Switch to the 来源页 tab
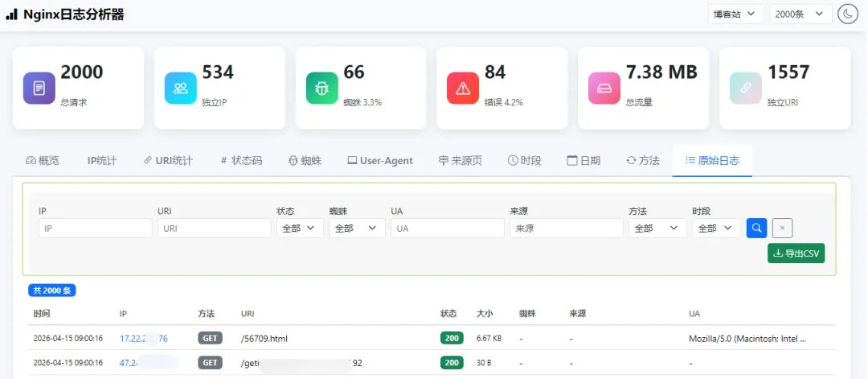The image size is (868, 379). pyautogui.click(x=460, y=161)
